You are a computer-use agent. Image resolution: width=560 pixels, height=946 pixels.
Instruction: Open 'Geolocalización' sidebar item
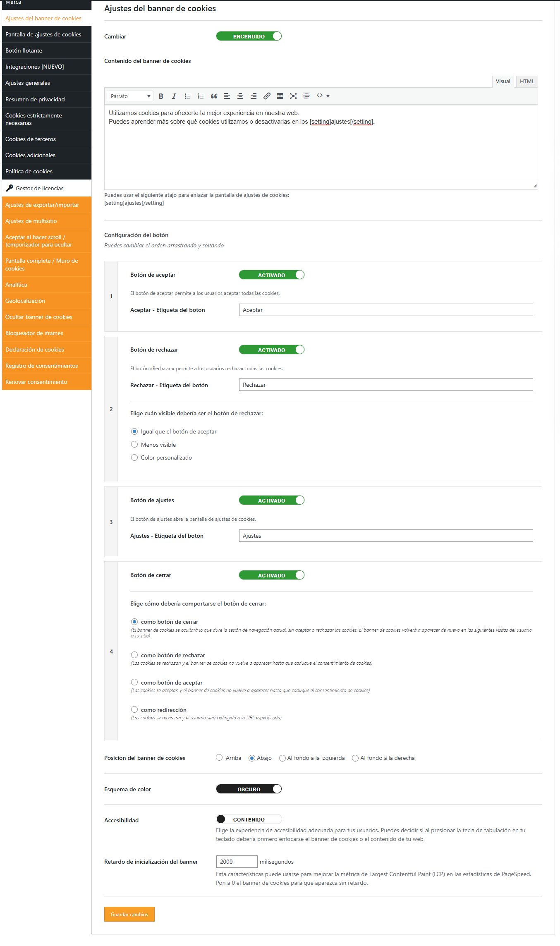click(x=47, y=301)
